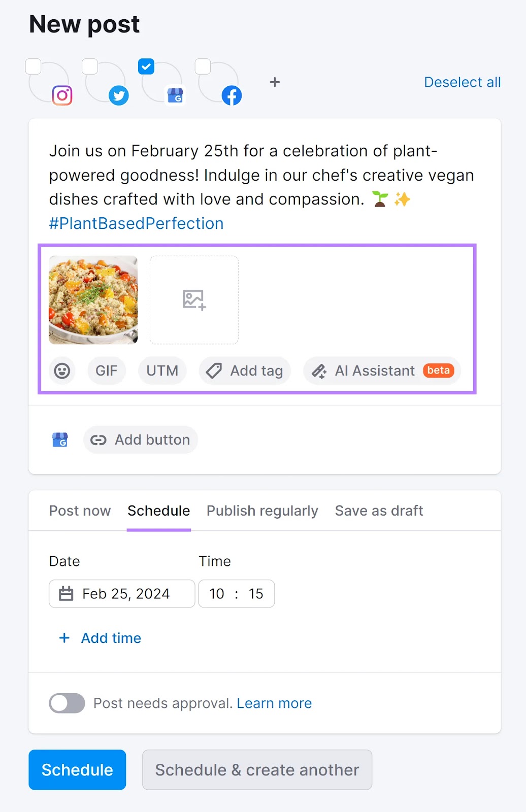The width and height of the screenshot is (526, 812).
Task: Click the plus icon to add another network
Action: point(275,82)
